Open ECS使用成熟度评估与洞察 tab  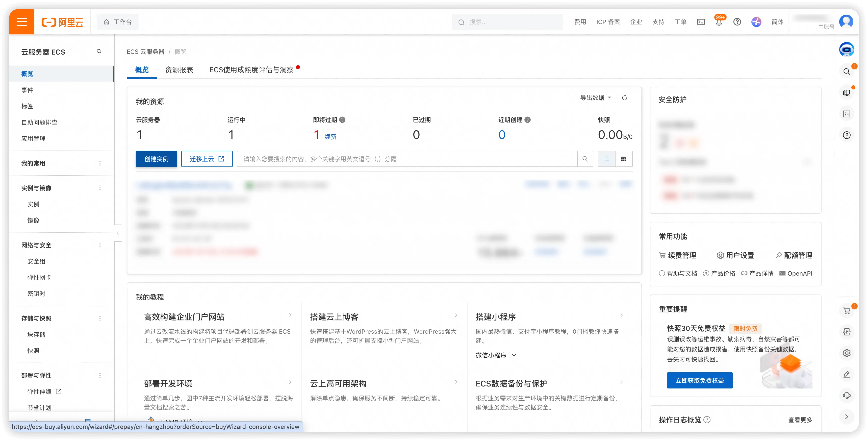click(251, 70)
